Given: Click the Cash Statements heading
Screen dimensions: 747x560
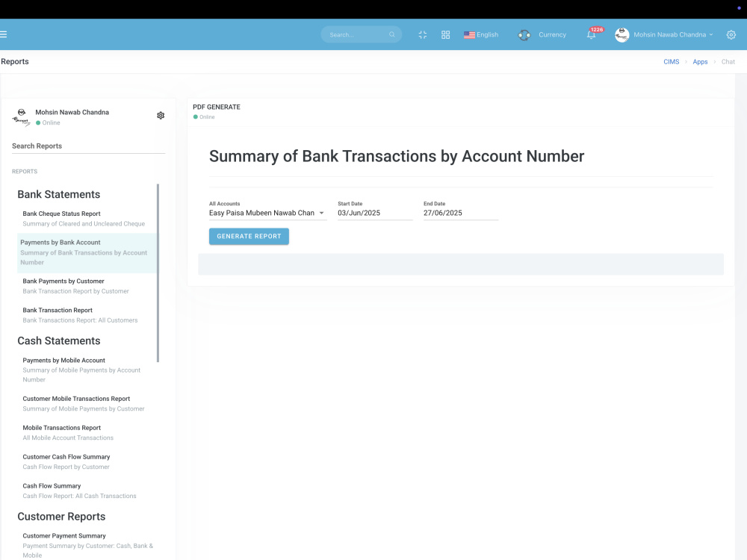Looking at the screenshot, I should 58,341.
